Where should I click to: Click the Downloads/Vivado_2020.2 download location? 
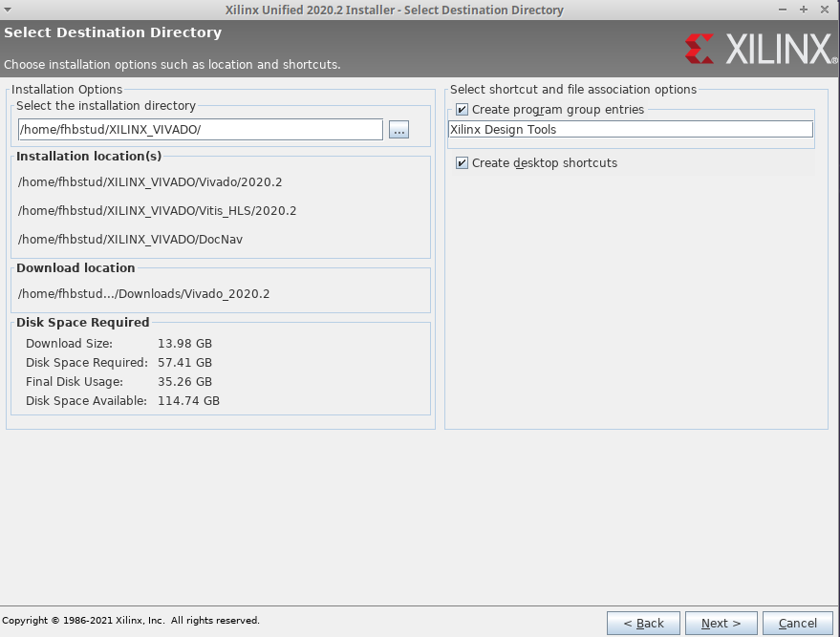coord(143,294)
